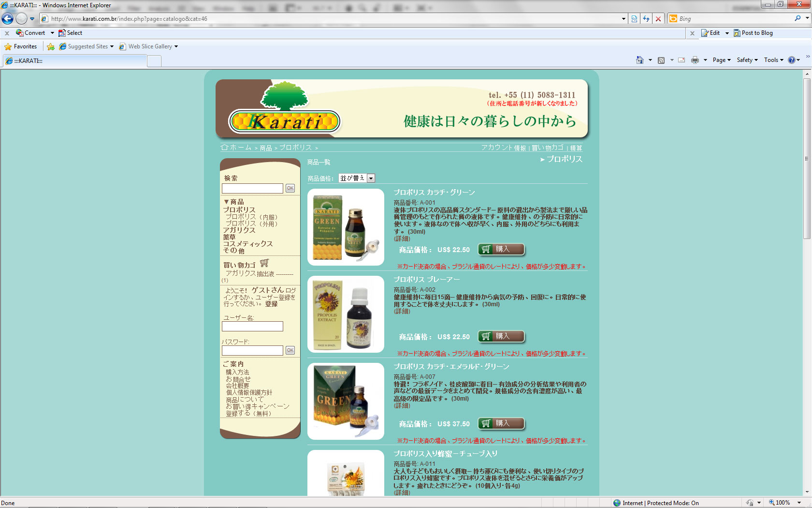Image resolution: width=812 pixels, height=508 pixels.
Task: Click the Print icon in command bar
Action: 695,60
